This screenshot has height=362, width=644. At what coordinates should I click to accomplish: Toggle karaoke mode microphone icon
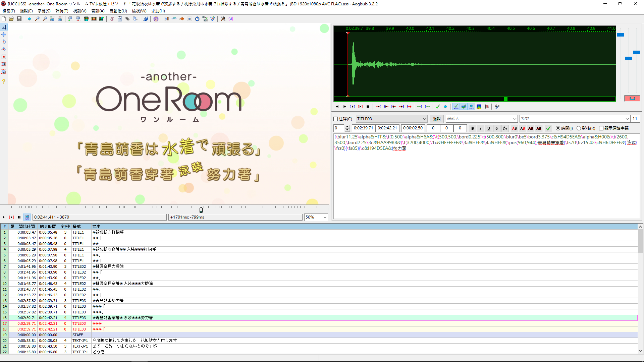(x=497, y=107)
